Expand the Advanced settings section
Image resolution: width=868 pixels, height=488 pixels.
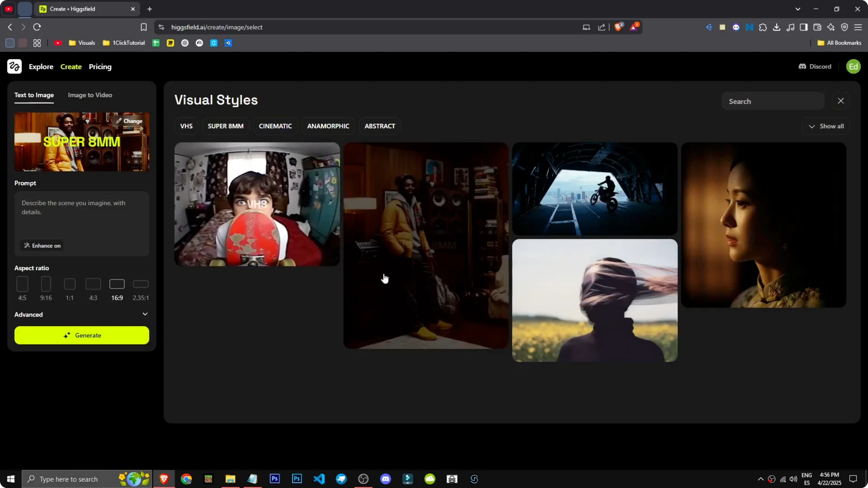[x=81, y=314]
